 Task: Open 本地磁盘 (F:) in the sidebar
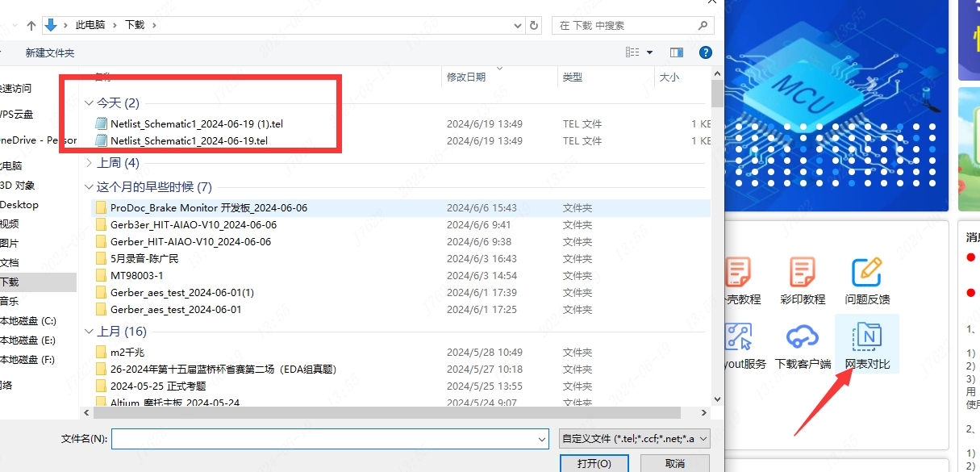(x=27, y=359)
